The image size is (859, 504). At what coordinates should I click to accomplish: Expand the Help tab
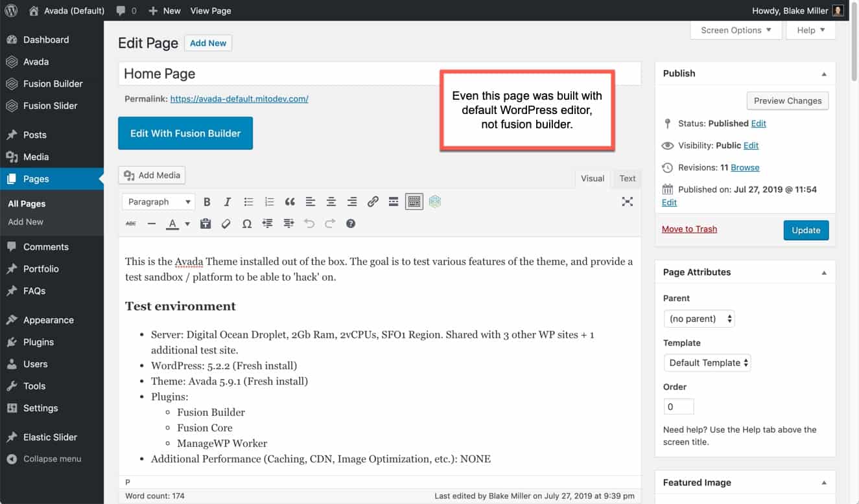tap(810, 30)
